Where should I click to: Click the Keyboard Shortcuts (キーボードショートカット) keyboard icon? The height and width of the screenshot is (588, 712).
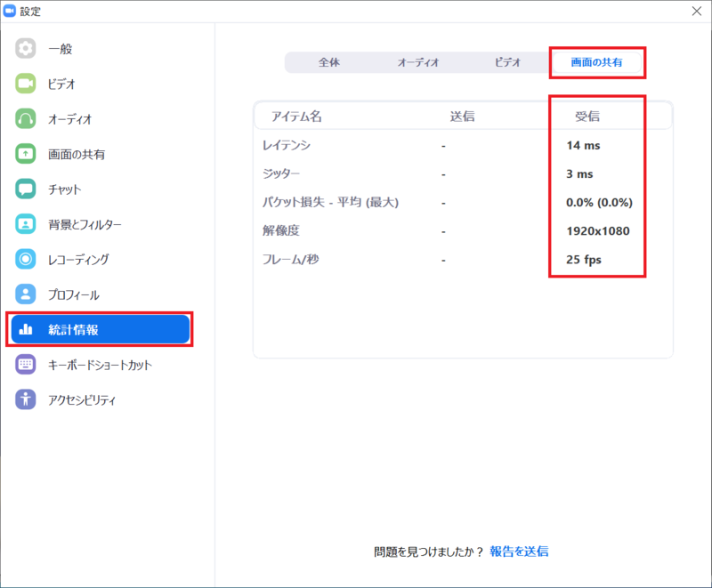point(26,365)
